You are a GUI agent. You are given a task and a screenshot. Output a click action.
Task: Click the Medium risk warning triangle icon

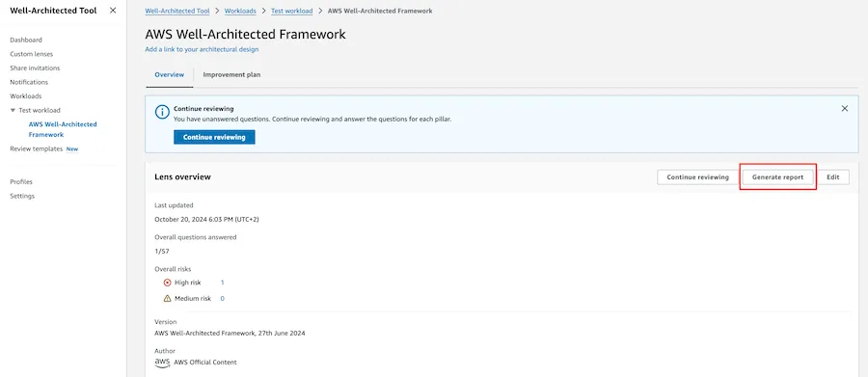[168, 298]
